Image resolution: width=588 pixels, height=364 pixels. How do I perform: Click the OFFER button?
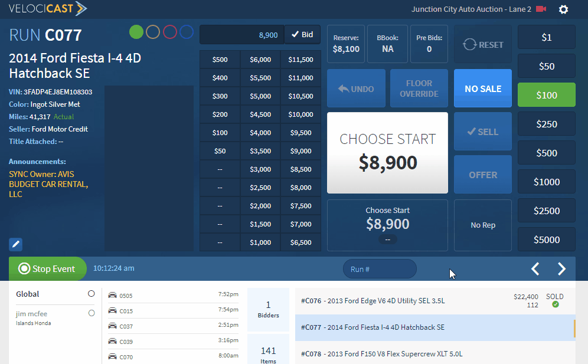click(483, 175)
